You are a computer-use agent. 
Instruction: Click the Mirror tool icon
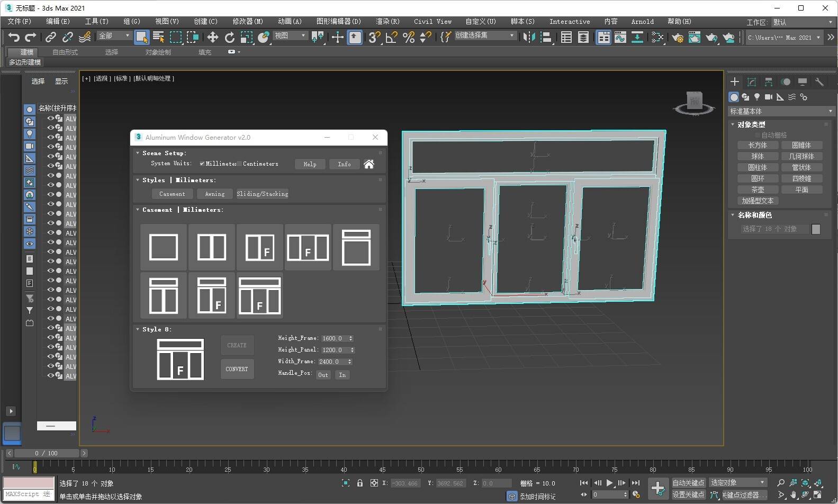[x=528, y=37]
